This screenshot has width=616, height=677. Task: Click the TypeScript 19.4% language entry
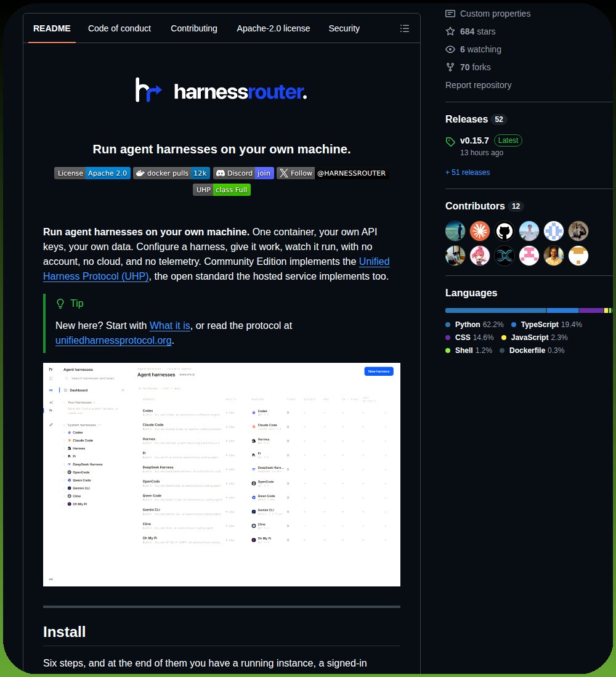546,324
